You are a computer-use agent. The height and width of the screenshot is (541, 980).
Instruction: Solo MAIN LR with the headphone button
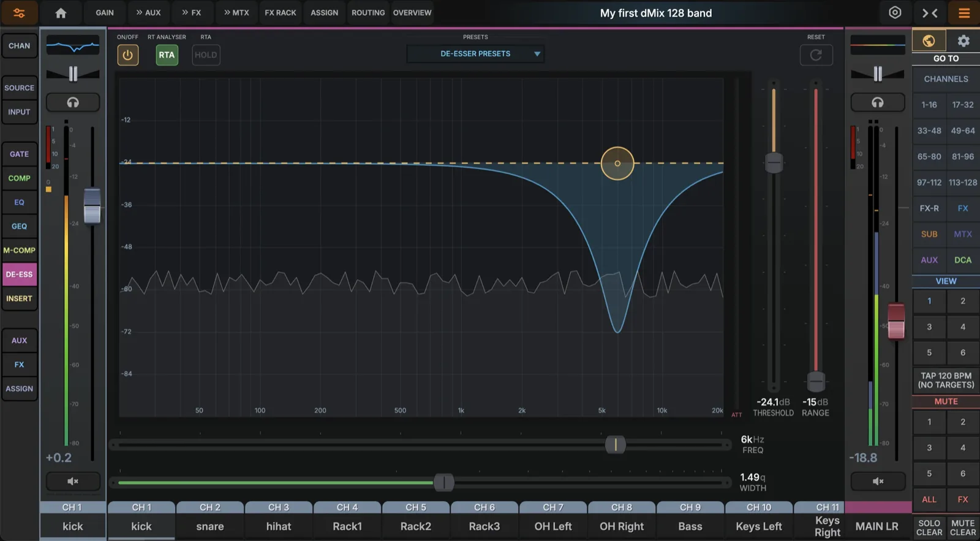(x=878, y=102)
